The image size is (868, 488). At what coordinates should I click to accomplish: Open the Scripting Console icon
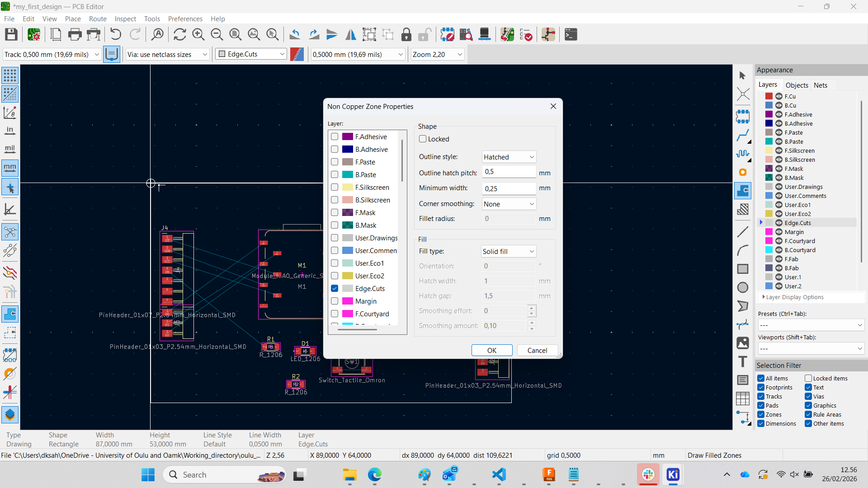pyautogui.click(x=571, y=34)
